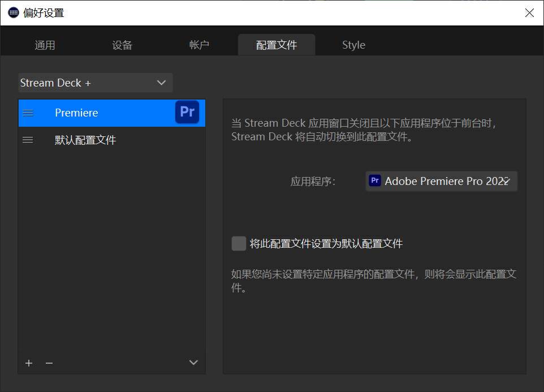Click the Pr icon in the application selector

[x=374, y=180]
